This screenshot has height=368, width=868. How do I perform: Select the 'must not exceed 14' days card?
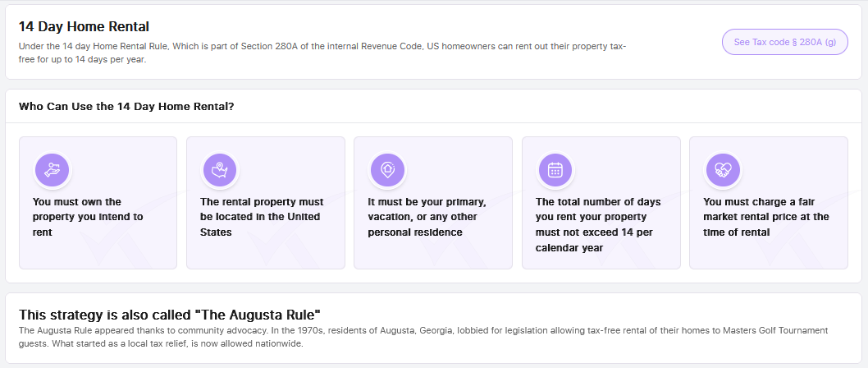(601, 203)
